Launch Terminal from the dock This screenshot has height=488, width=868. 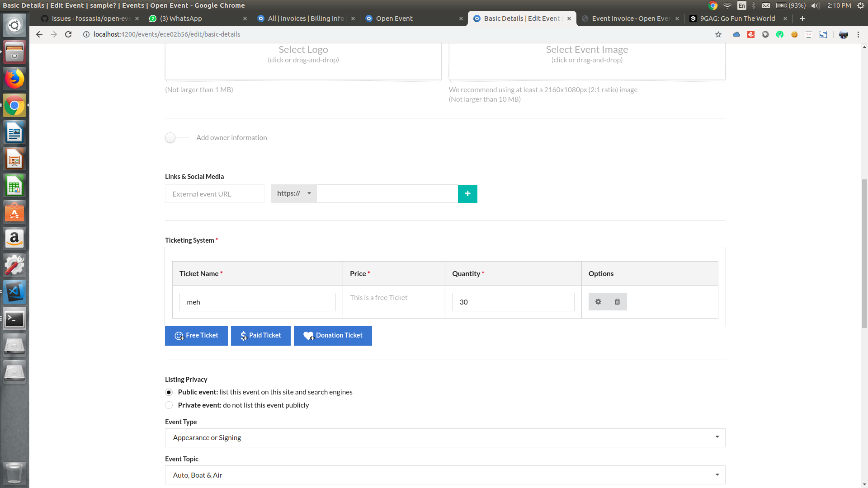[14, 319]
